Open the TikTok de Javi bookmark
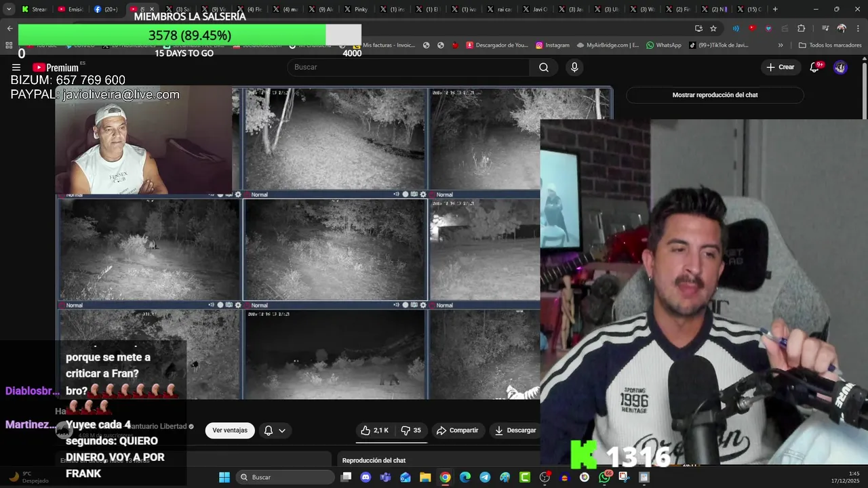 coord(719,45)
